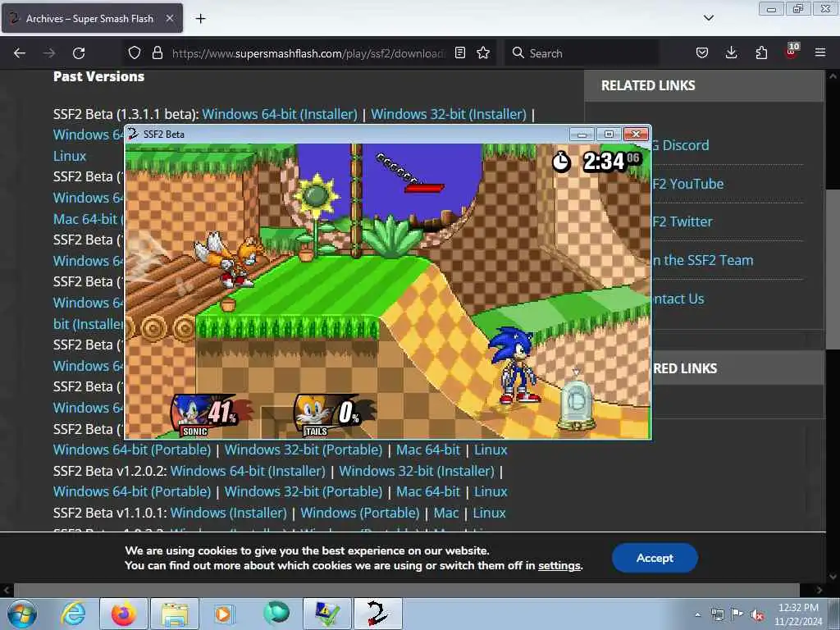Download v1.2.0.2 Windows 32-bit (Installer)
The height and width of the screenshot is (630, 840).
click(417, 471)
